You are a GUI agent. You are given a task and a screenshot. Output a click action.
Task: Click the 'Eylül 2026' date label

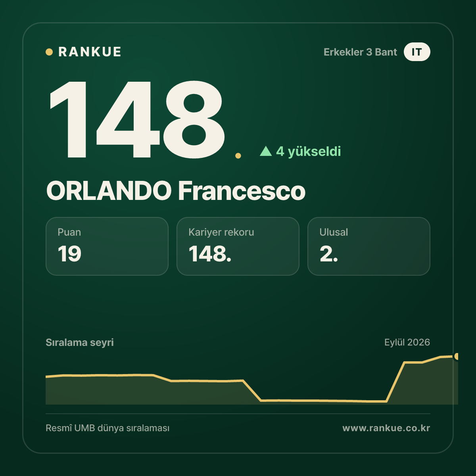coord(407,342)
